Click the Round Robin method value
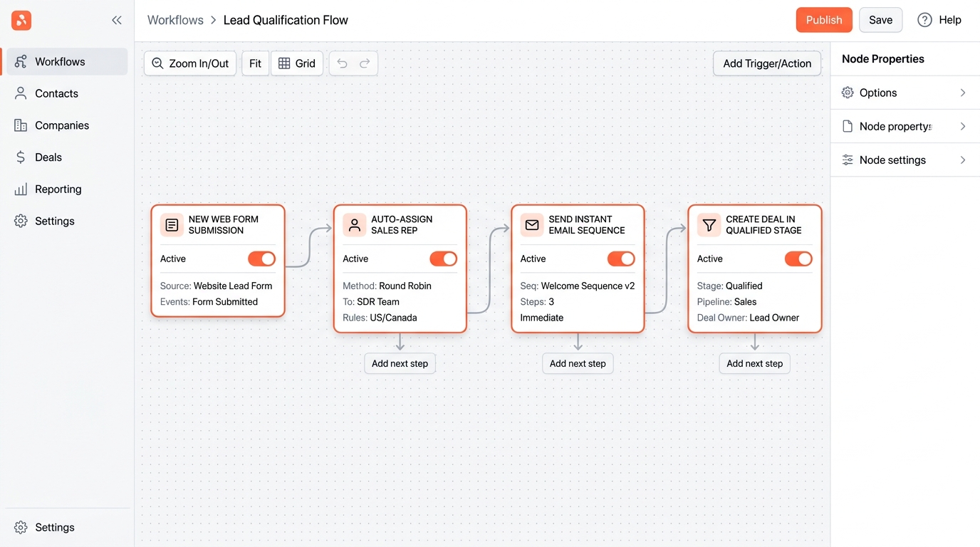 (x=405, y=286)
